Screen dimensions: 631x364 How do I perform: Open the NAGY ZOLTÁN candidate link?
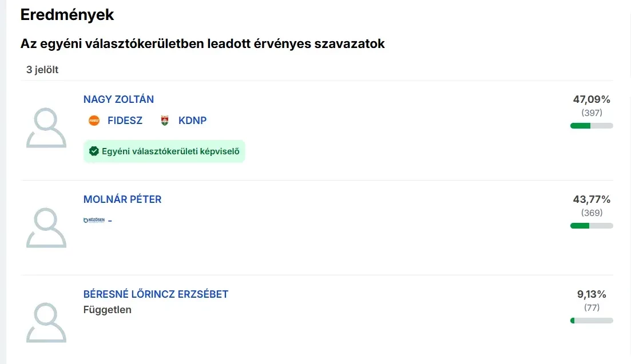[118, 99]
